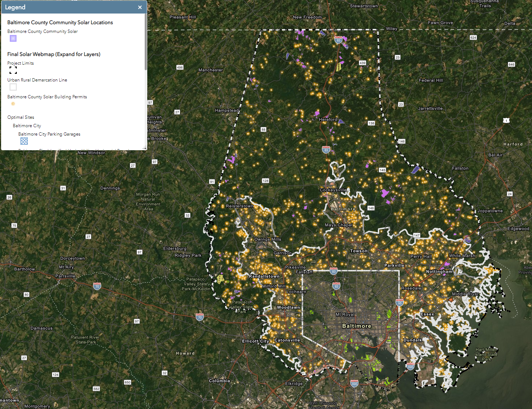Click the Route 80 marker

click(26, 295)
